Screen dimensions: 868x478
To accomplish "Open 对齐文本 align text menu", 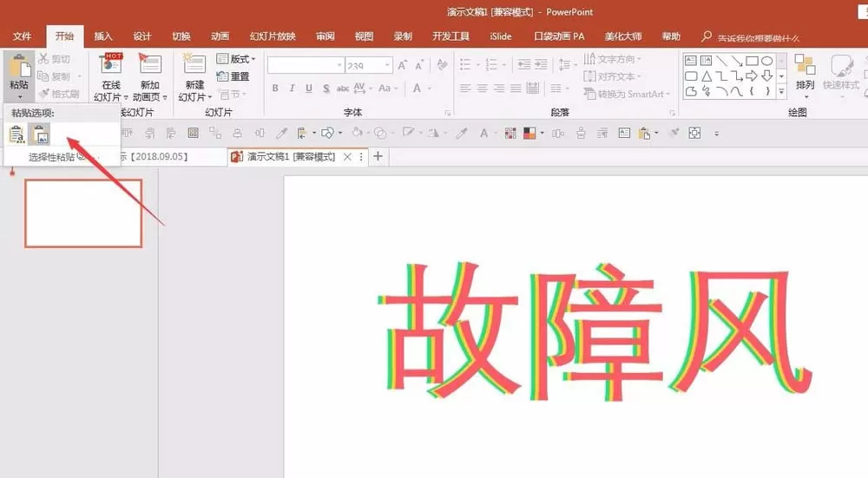I will [612, 76].
